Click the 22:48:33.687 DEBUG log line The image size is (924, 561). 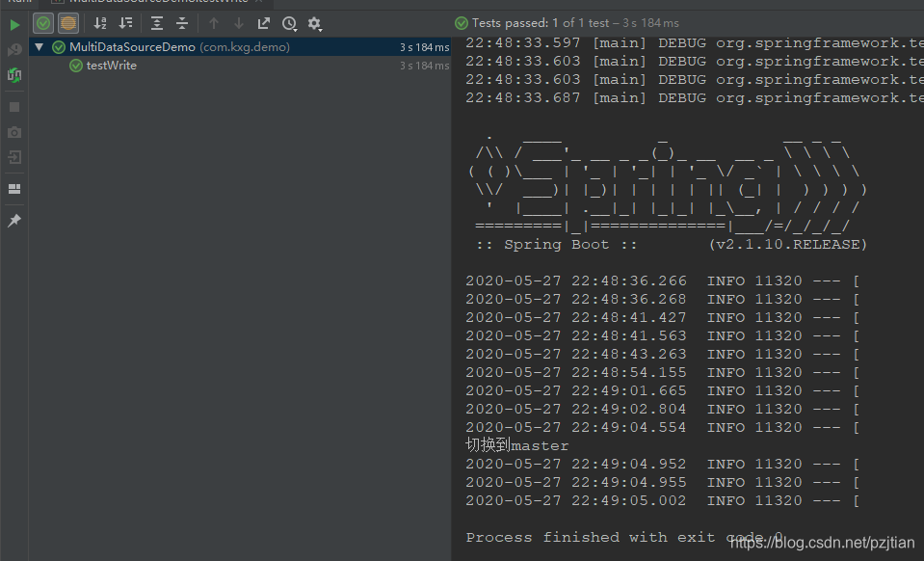click(694, 97)
